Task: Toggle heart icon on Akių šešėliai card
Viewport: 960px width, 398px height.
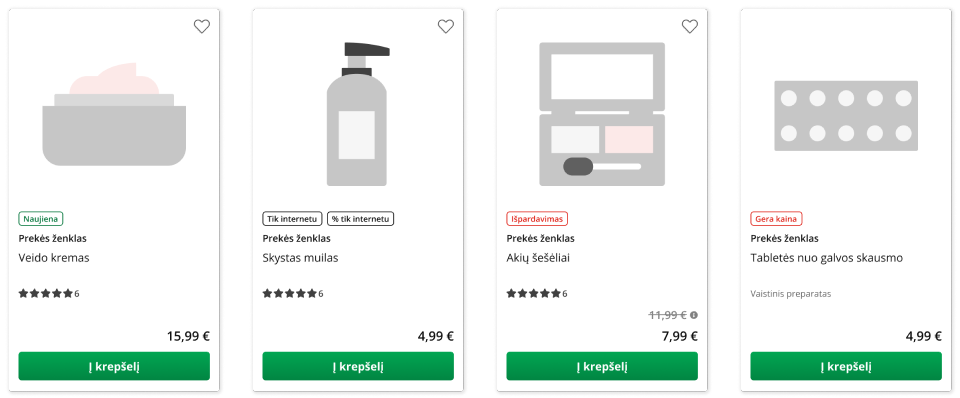Action: point(689,26)
